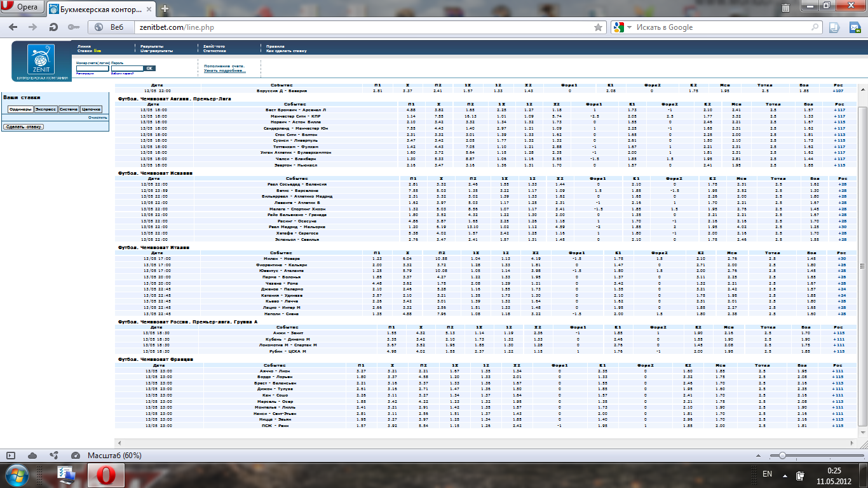Select the Экспресс bet type
Image resolution: width=868 pixels, height=488 pixels.
point(45,109)
